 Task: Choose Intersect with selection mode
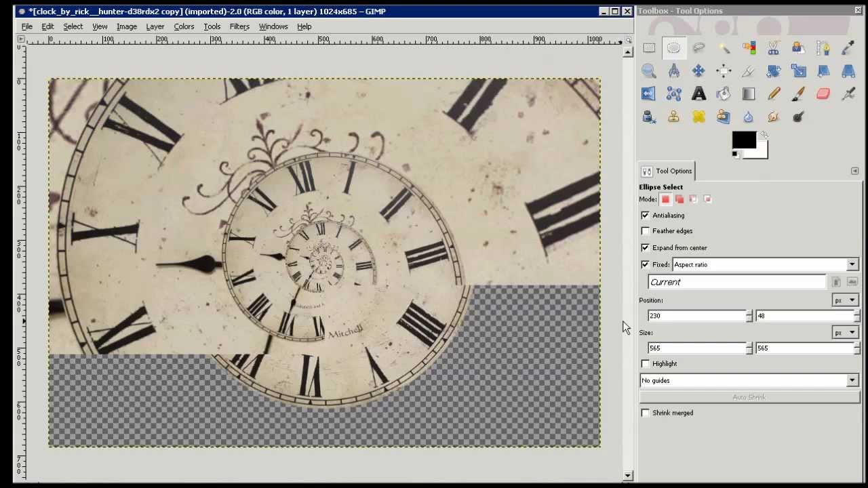click(707, 199)
